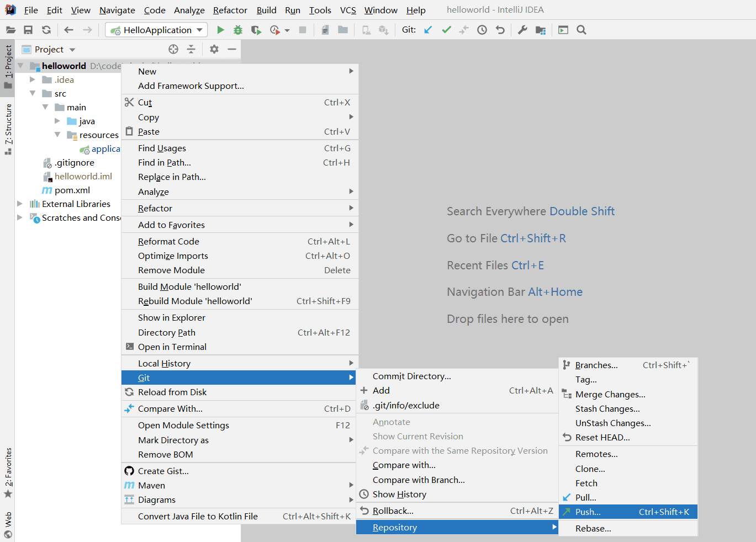Expand the .idea folder in tree
The image size is (756, 542).
[33, 79]
